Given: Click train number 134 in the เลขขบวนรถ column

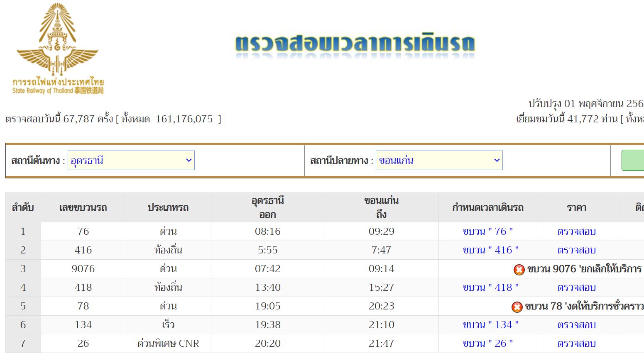Looking at the screenshot, I should click(x=83, y=325).
